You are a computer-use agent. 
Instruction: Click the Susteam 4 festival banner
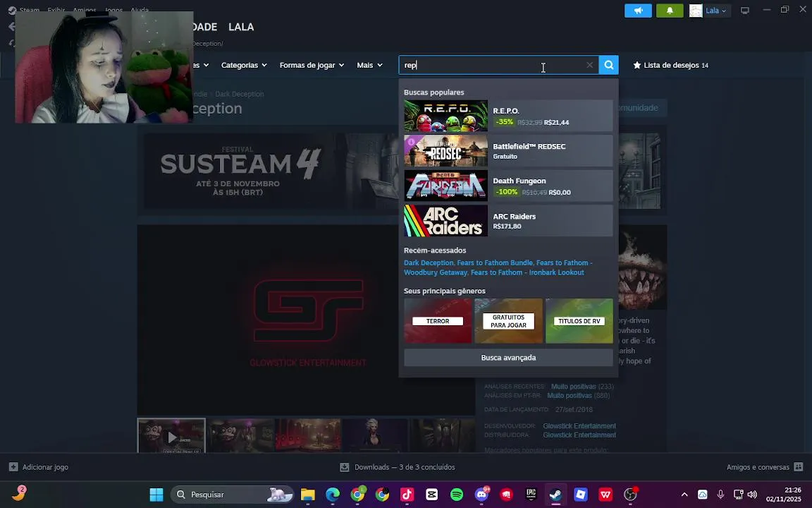tap(269, 171)
